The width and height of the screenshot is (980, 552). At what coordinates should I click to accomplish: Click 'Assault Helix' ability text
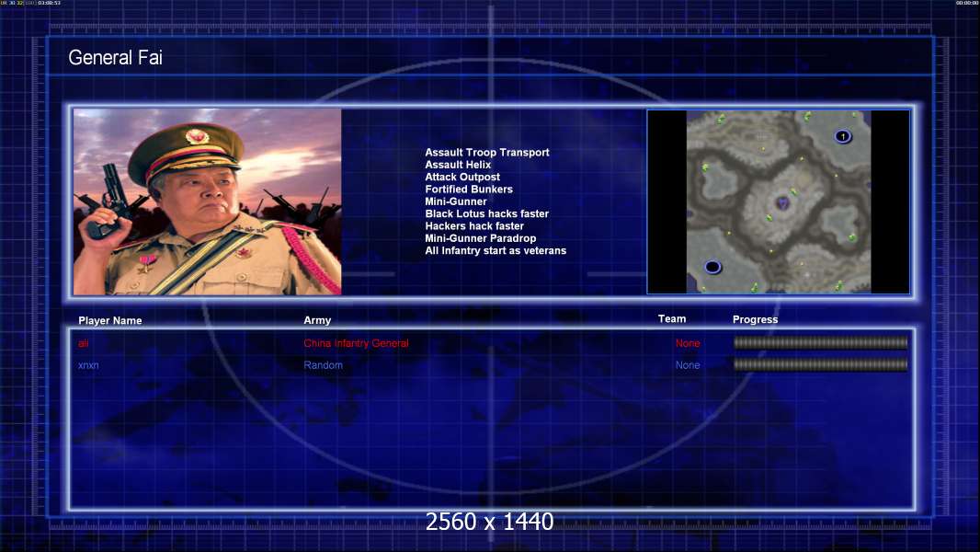(x=458, y=165)
